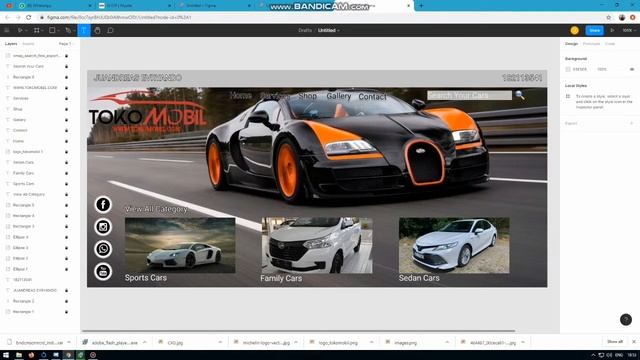Click Show all downloads button
Image resolution: width=640 pixels, height=360 pixels.
coord(615,342)
